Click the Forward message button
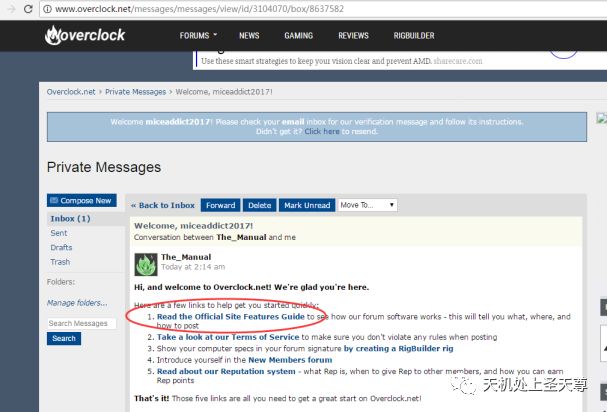The width and height of the screenshot is (607, 412). pyautogui.click(x=220, y=205)
